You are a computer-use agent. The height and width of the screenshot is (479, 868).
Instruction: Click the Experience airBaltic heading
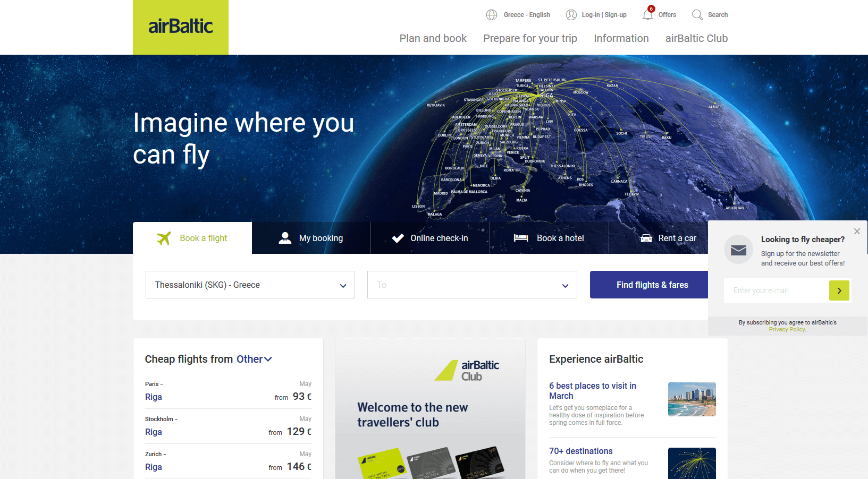pos(596,359)
